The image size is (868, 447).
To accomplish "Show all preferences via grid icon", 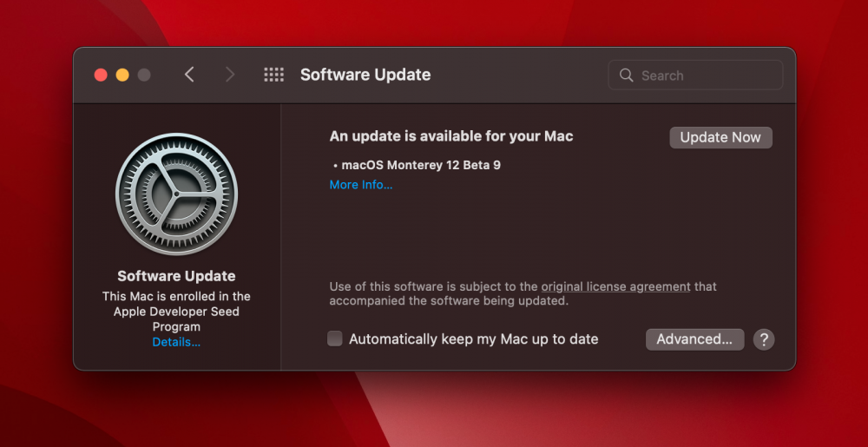I will click(x=274, y=75).
